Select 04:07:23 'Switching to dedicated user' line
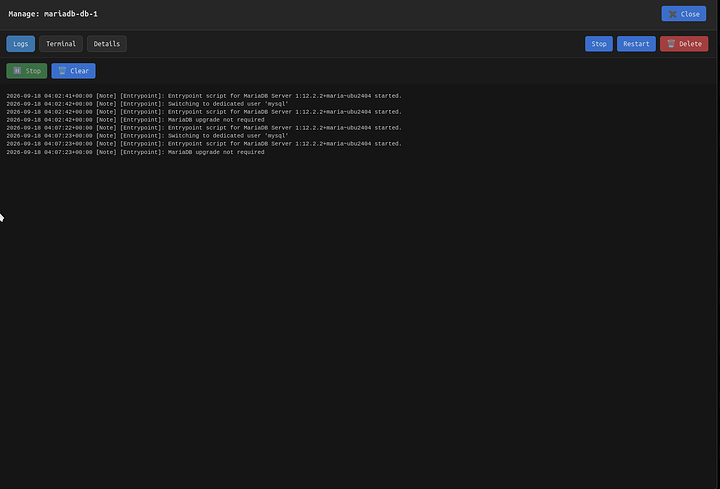720x489 pixels. click(x=147, y=136)
